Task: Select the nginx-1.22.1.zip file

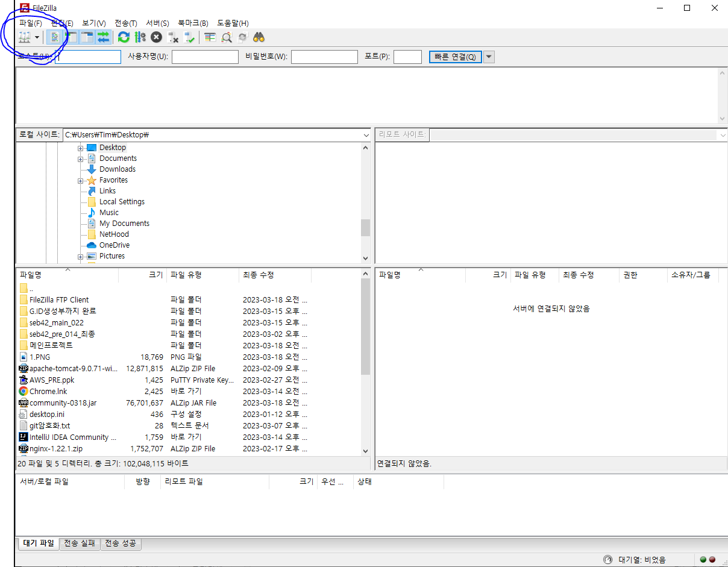Action: coord(56,449)
